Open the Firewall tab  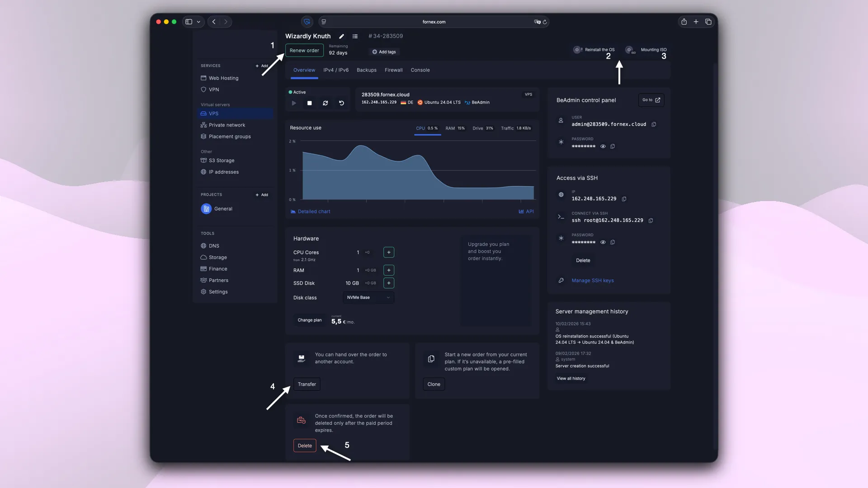pos(393,70)
